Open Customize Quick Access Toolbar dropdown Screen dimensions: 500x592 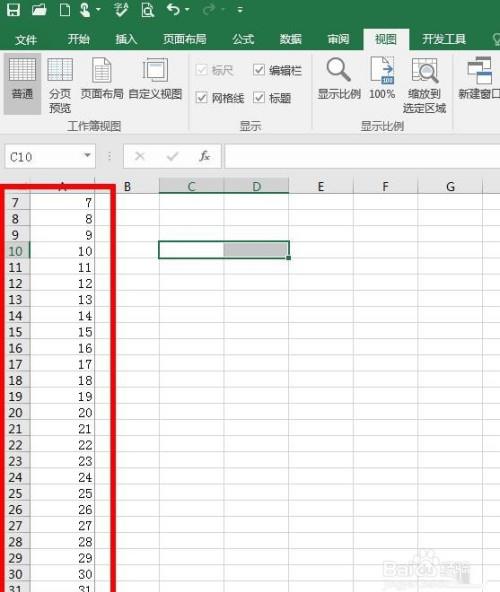tap(239, 10)
